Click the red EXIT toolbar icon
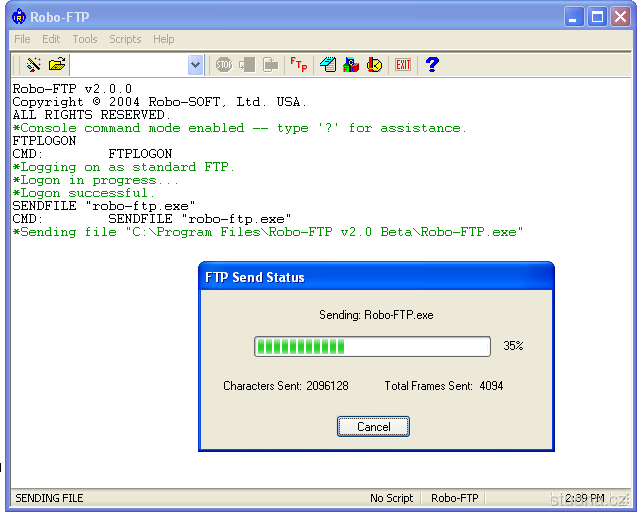Viewport: 637px width, 512px height. coord(403,65)
